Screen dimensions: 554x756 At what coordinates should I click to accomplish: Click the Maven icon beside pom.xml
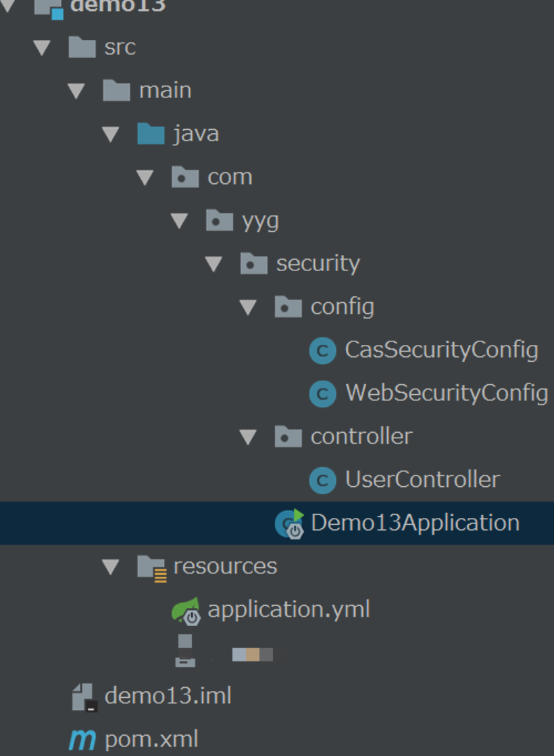coord(82,739)
